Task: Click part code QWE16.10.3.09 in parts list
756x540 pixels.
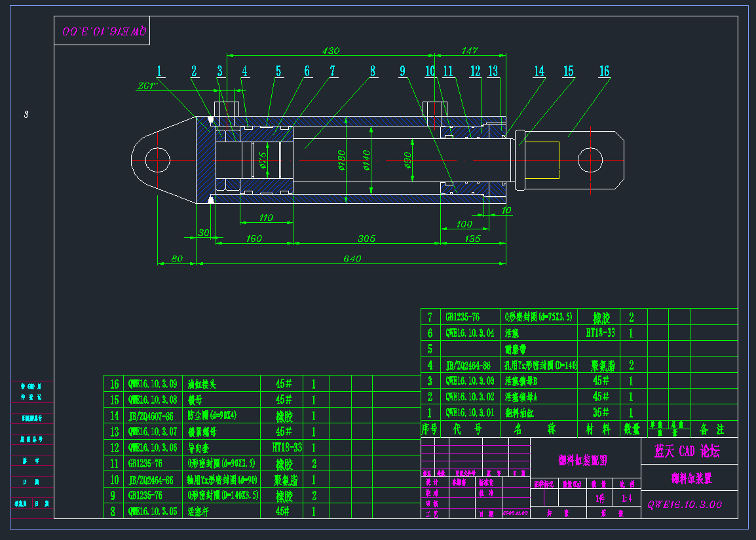Action: click(153, 384)
